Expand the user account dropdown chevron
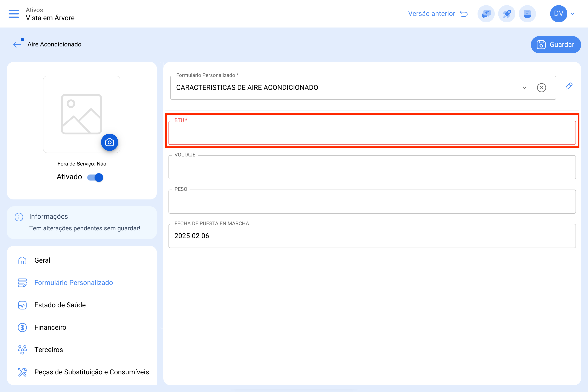 (573, 14)
